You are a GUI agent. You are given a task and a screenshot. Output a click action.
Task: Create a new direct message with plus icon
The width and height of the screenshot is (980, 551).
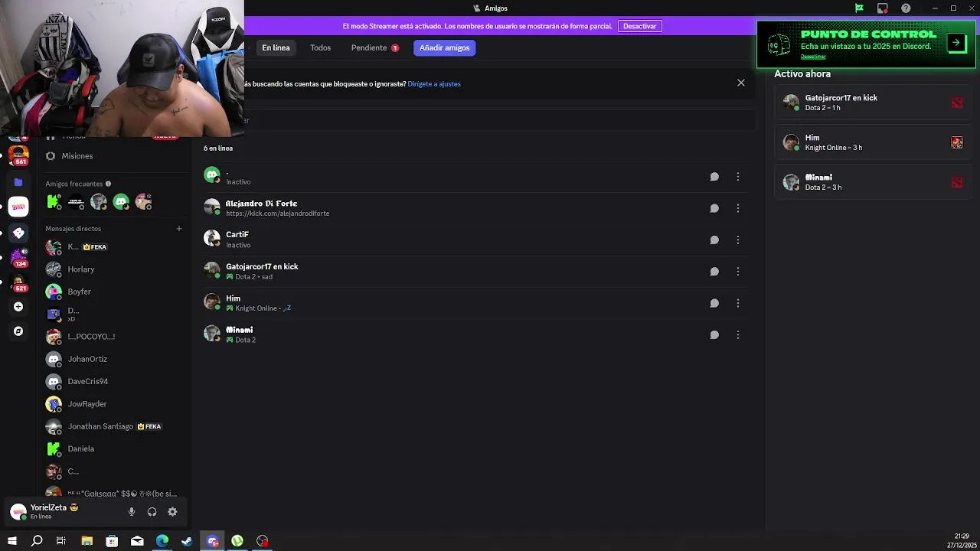pyautogui.click(x=179, y=228)
